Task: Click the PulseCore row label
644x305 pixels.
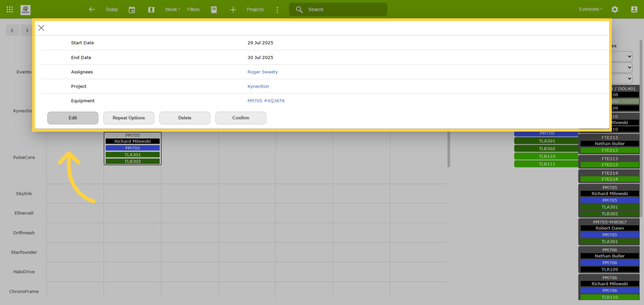Action: click(24, 157)
